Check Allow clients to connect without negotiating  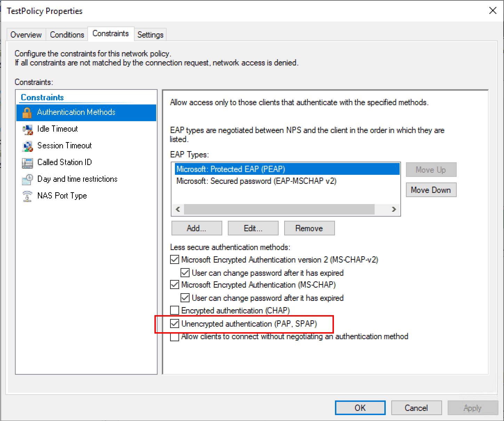(175, 337)
